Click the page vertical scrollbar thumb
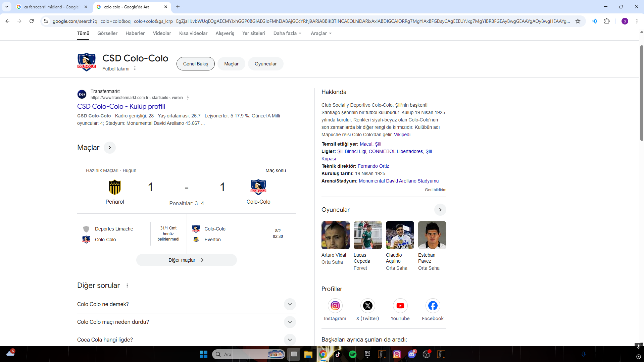 [x=642, y=93]
